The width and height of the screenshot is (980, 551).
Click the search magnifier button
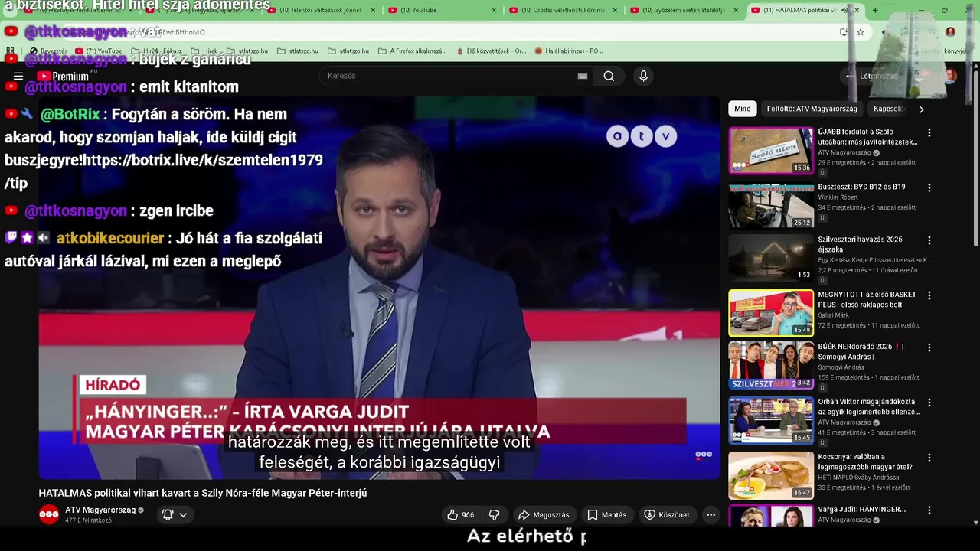point(609,76)
